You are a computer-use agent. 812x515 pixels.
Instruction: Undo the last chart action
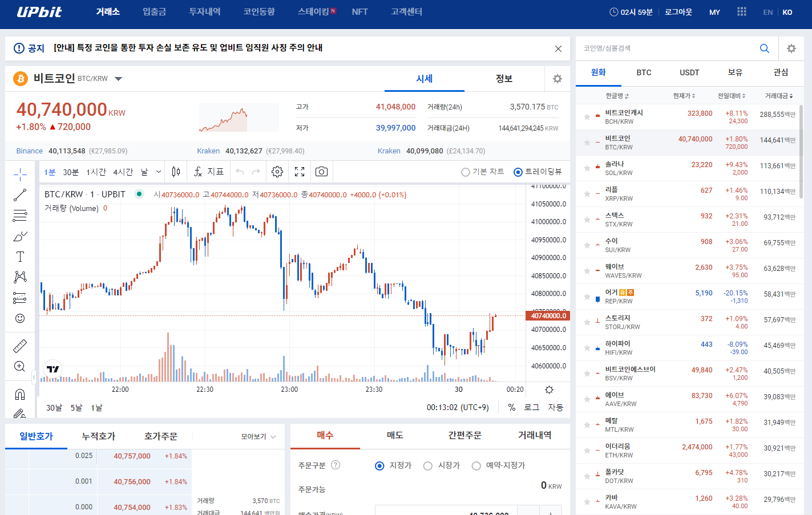pyautogui.click(x=240, y=172)
